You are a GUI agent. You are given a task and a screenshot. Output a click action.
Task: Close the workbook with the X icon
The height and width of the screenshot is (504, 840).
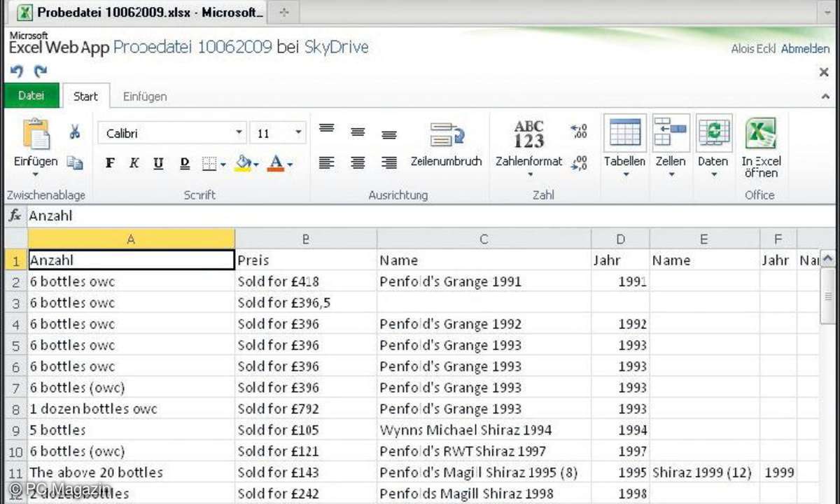(x=824, y=72)
